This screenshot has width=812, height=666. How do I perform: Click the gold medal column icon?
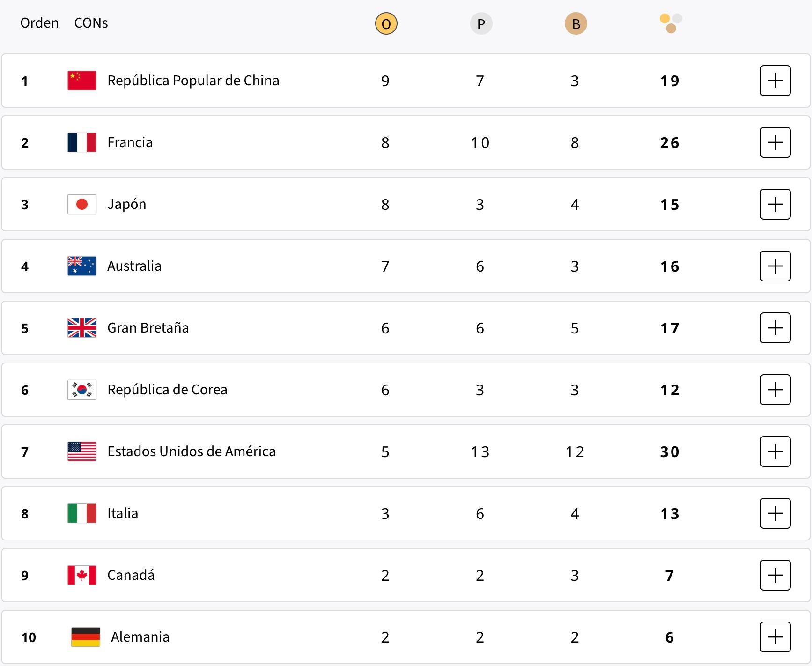click(x=386, y=24)
